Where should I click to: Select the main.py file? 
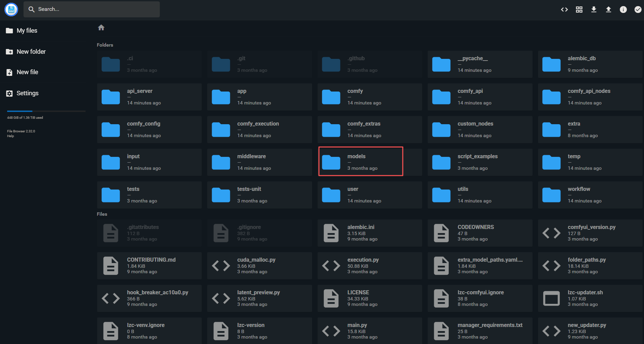(370, 331)
